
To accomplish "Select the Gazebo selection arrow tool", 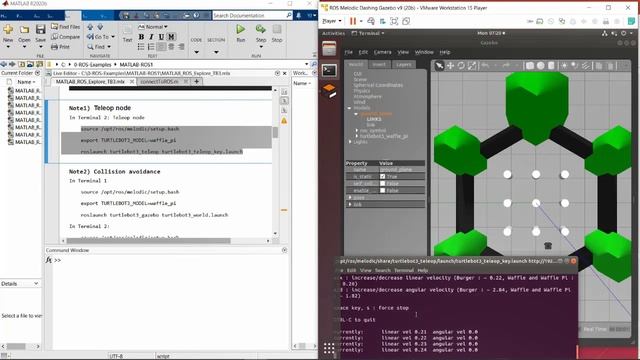I will [x=439, y=65].
